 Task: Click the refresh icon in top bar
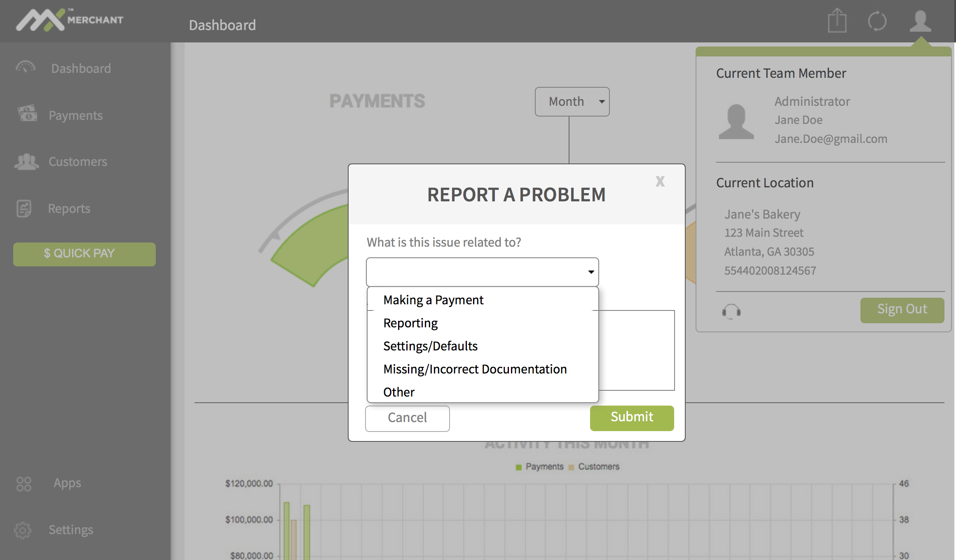point(877,21)
